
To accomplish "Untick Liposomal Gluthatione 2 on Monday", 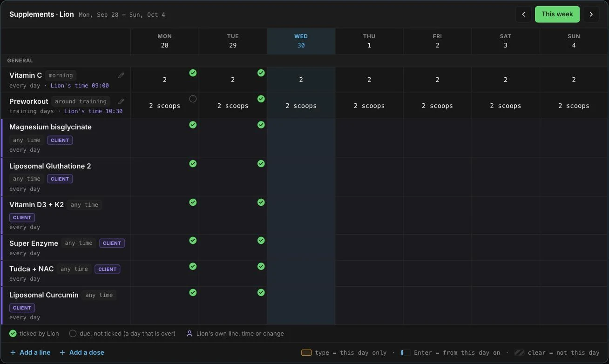I will pyautogui.click(x=193, y=163).
